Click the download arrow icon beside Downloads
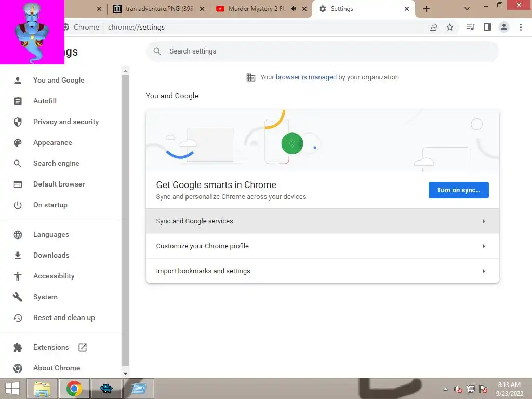 pyautogui.click(x=18, y=256)
